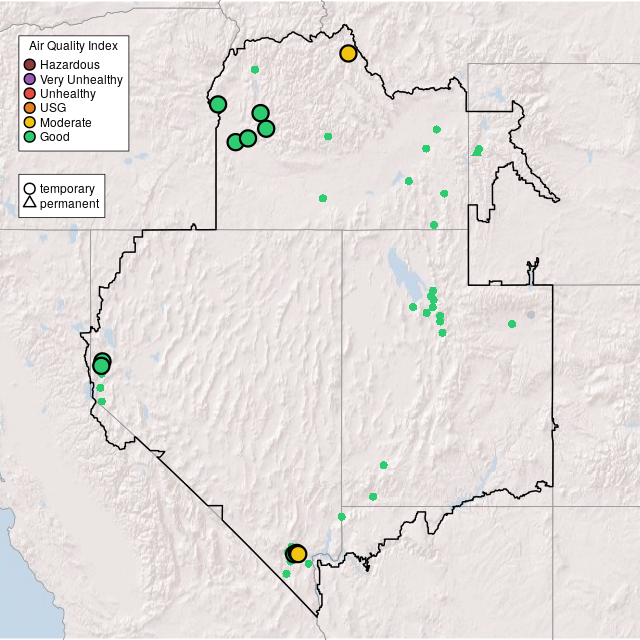Select the gray monitor dot on the map

(x=531, y=315)
